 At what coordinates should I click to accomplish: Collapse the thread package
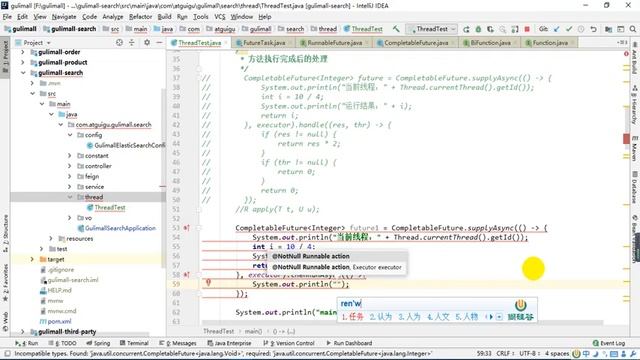pyautogui.click(x=70, y=197)
